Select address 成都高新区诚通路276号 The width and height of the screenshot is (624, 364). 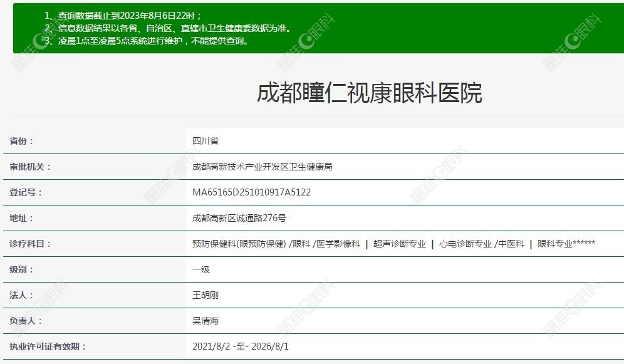coord(239,218)
